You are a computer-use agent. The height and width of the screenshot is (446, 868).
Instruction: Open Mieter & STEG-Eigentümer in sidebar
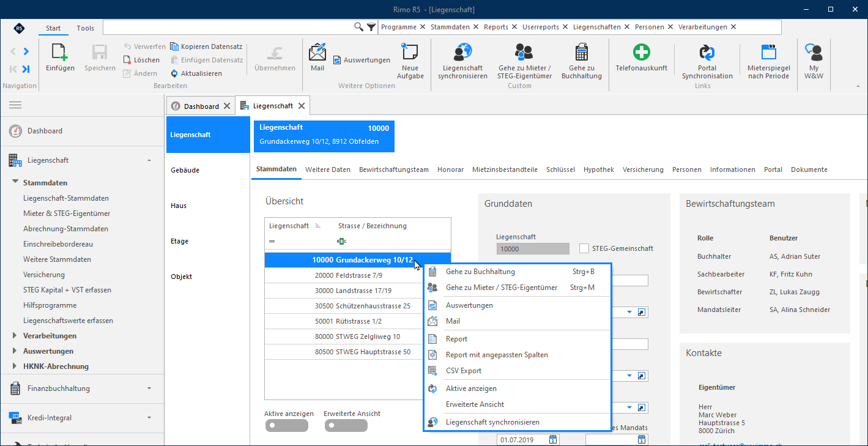click(67, 214)
